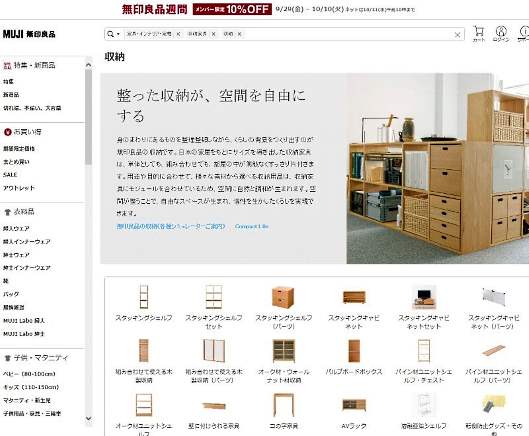Open 紳士ウェア in the sidebar

tap(16, 255)
